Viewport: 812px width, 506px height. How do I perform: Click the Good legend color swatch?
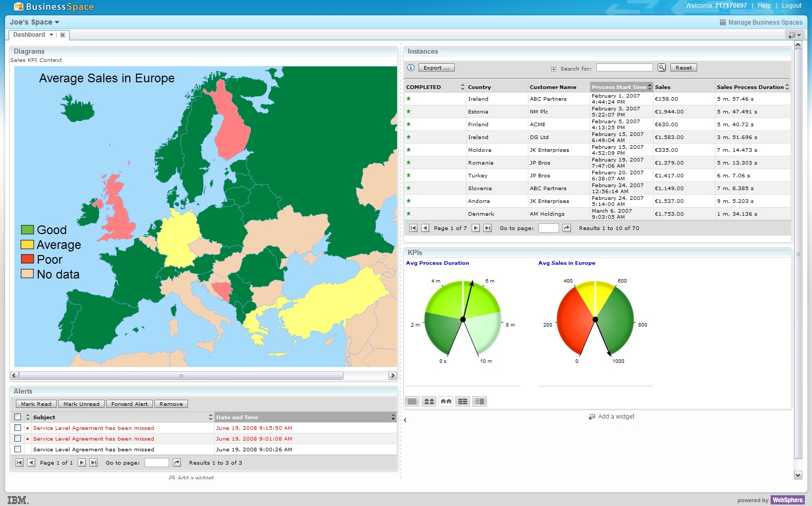coord(28,229)
